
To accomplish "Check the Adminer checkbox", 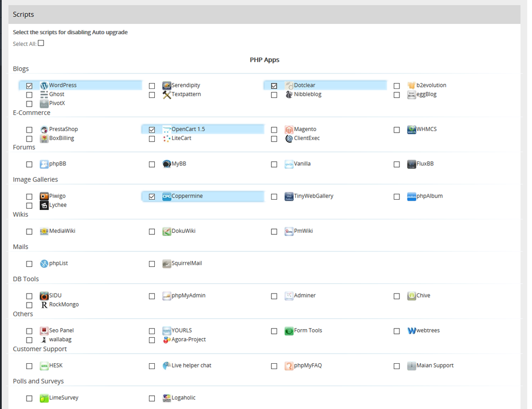I will point(274,296).
